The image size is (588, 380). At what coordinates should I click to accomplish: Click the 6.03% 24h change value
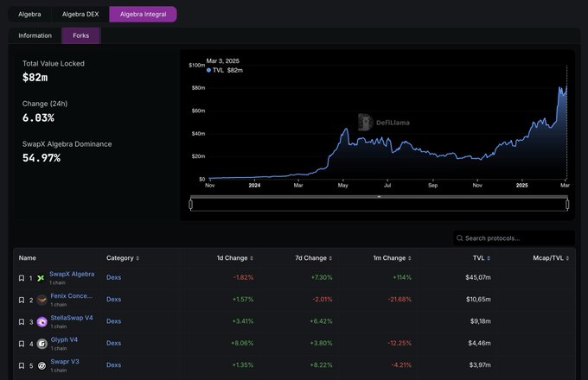pyautogui.click(x=38, y=118)
